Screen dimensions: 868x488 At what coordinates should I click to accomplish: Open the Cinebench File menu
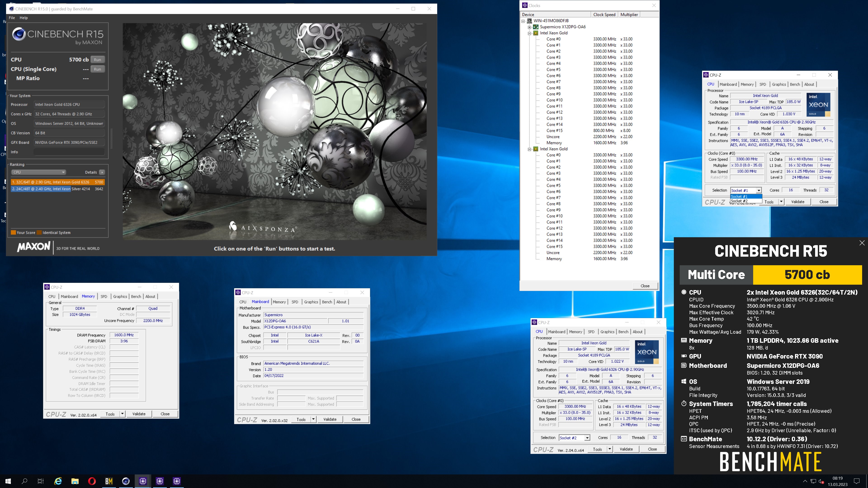click(x=12, y=18)
